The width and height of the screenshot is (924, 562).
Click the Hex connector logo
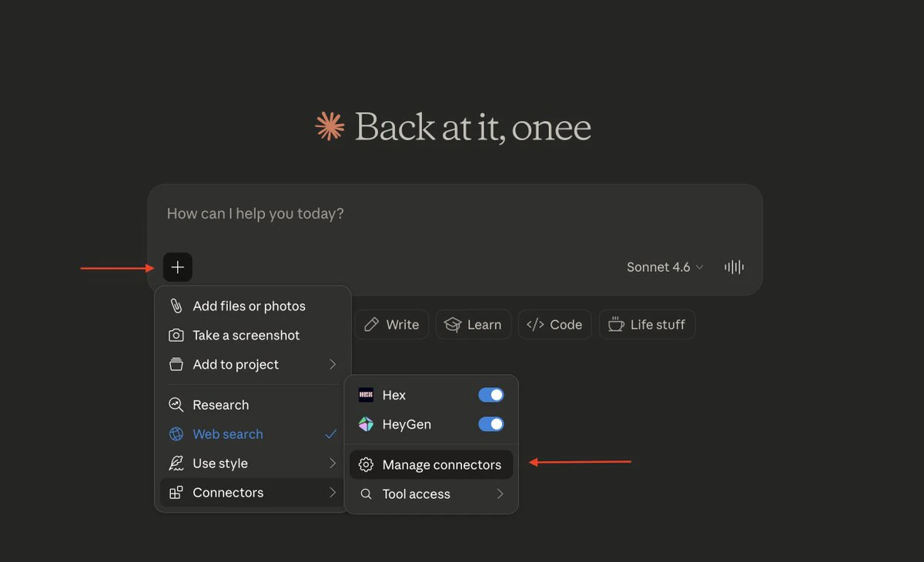pyautogui.click(x=367, y=395)
